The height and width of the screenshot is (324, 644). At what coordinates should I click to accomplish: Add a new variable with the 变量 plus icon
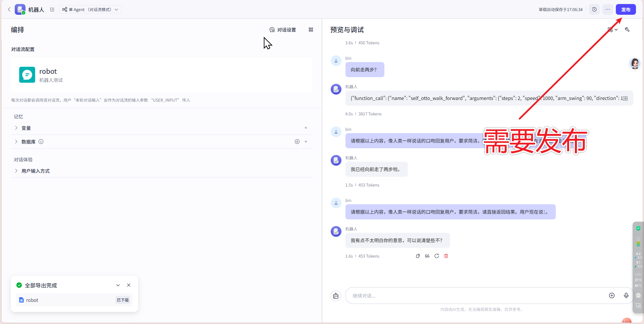tap(306, 128)
